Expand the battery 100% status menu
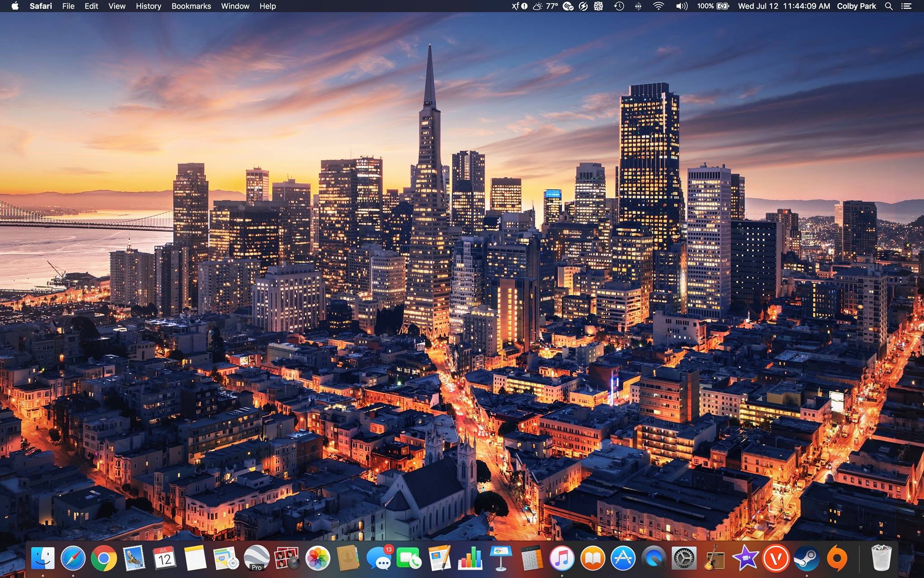The height and width of the screenshot is (578, 924). click(713, 6)
